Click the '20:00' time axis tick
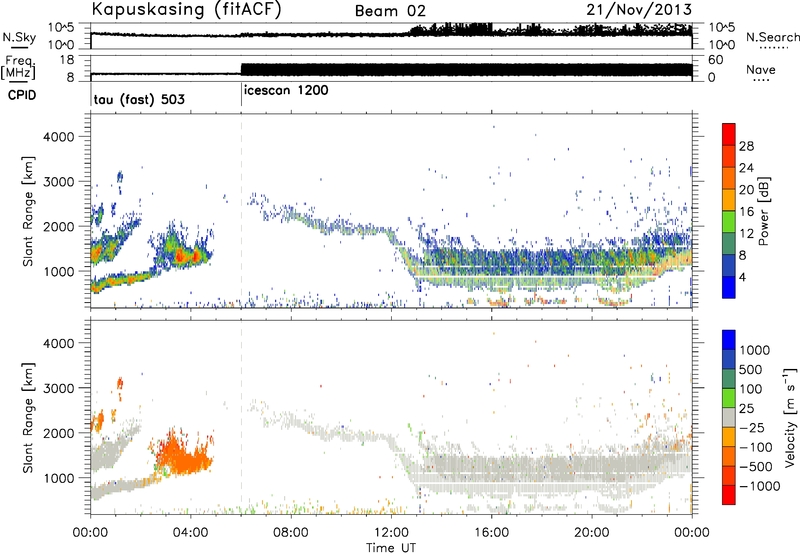This screenshot has width=800, height=554. pos(591,533)
